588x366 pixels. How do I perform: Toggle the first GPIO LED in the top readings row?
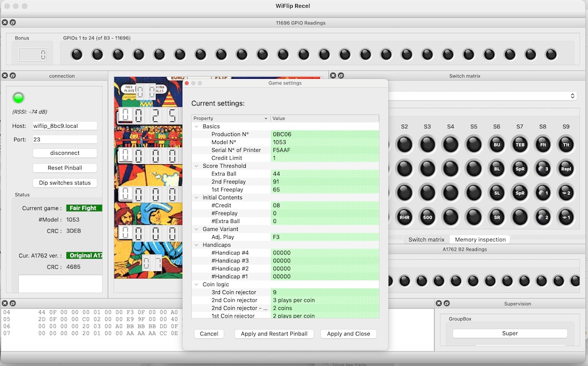click(x=76, y=54)
